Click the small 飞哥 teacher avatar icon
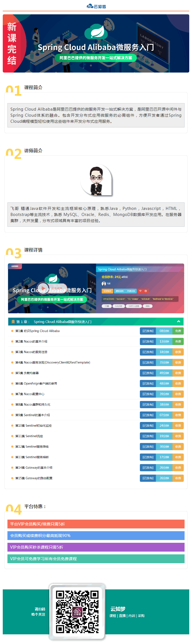The width and height of the screenshot is (192, 644). [104, 284]
